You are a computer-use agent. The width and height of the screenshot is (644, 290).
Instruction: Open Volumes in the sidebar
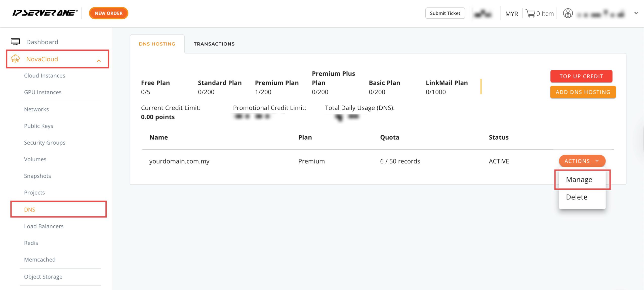pos(35,159)
